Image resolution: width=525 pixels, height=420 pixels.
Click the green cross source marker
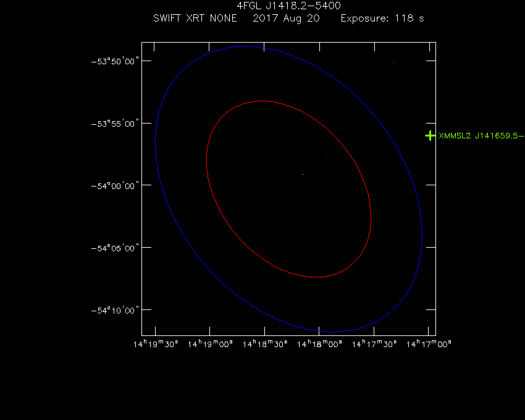430,136
